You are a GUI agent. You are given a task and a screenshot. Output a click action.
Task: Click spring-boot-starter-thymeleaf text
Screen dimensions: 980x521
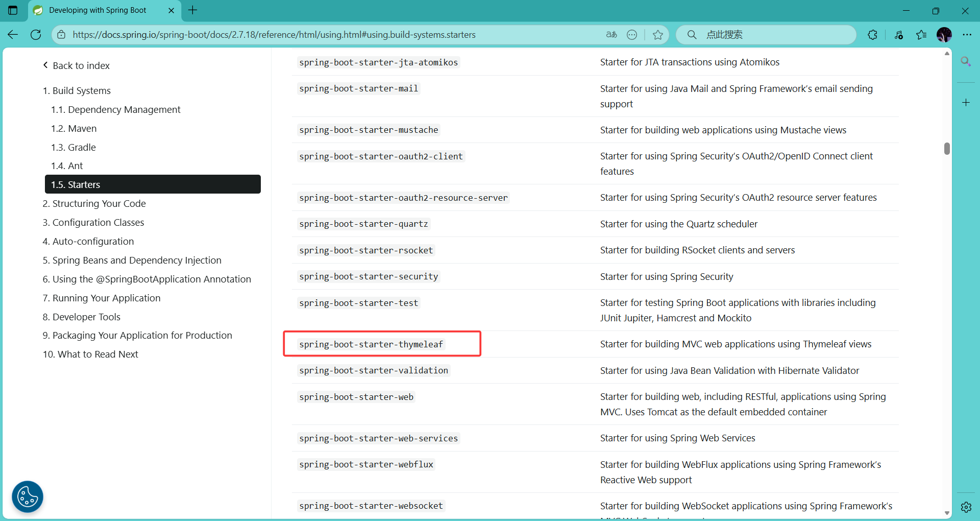tap(371, 344)
